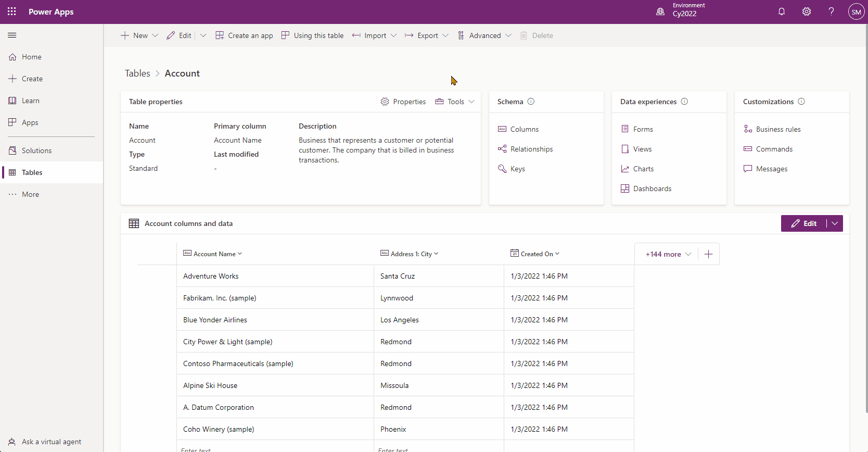Expand the +144 more columns dropdown
Image resolution: width=868 pixels, height=452 pixels.
coord(668,254)
